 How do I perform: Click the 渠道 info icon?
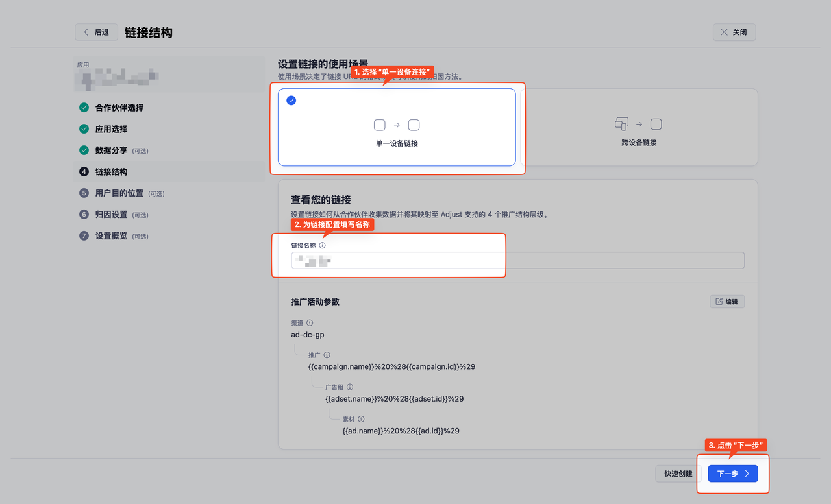tap(310, 322)
